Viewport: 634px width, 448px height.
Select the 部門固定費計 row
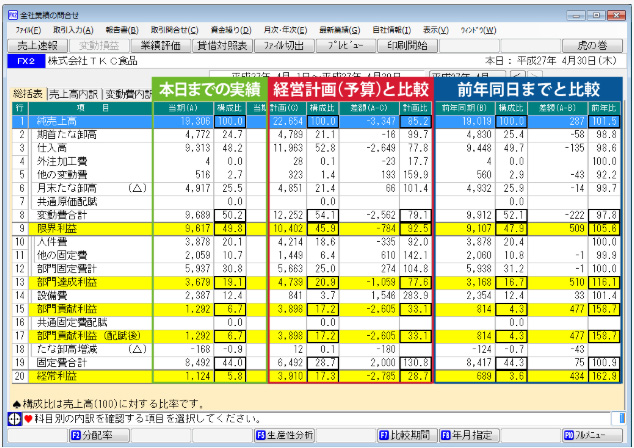click(317, 269)
